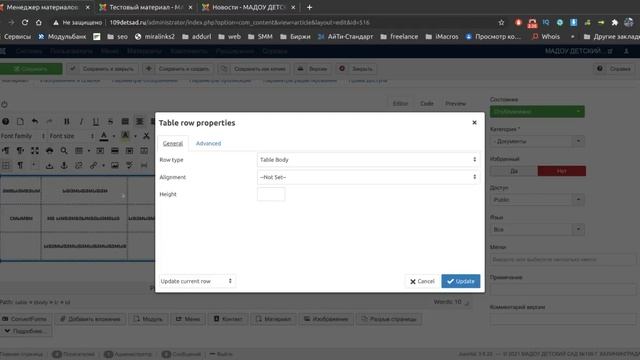Open the freelance bookmarks folder
640x360 pixels.
click(x=399, y=37)
